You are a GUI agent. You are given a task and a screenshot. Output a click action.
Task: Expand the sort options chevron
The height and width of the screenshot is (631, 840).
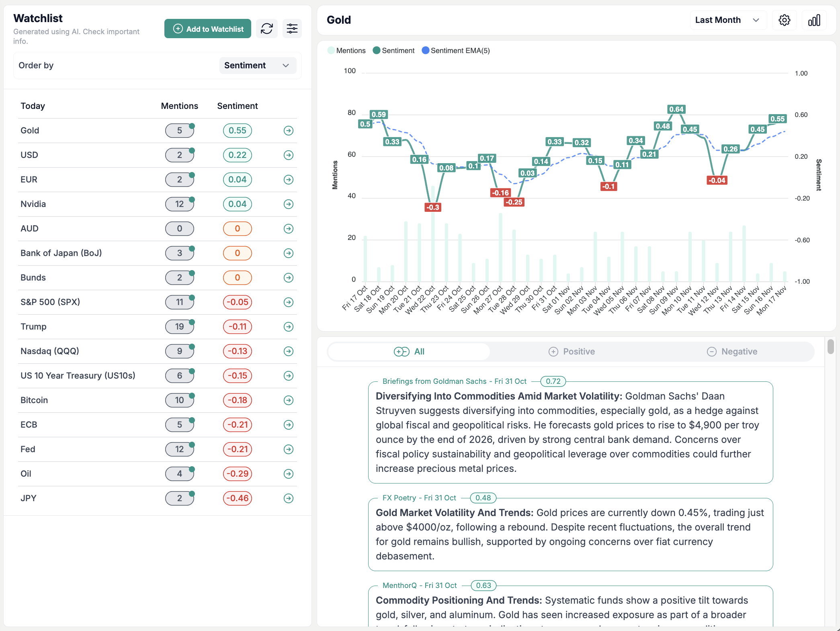click(286, 65)
